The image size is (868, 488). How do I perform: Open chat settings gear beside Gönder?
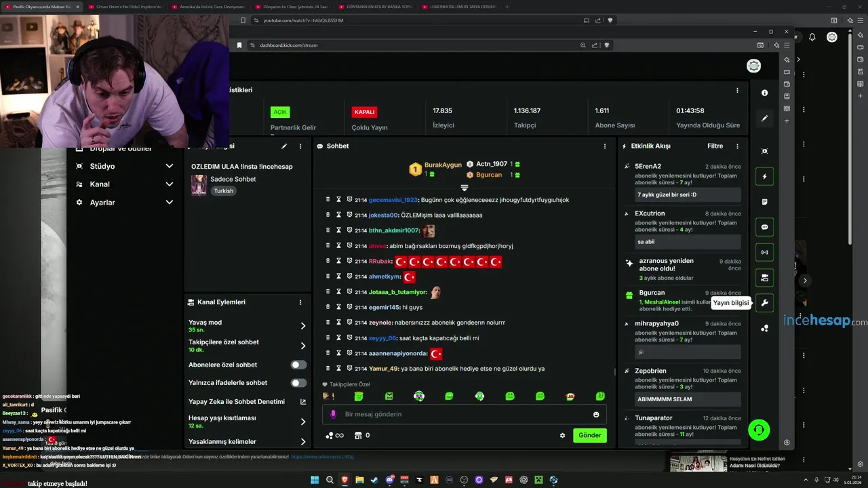click(x=562, y=435)
